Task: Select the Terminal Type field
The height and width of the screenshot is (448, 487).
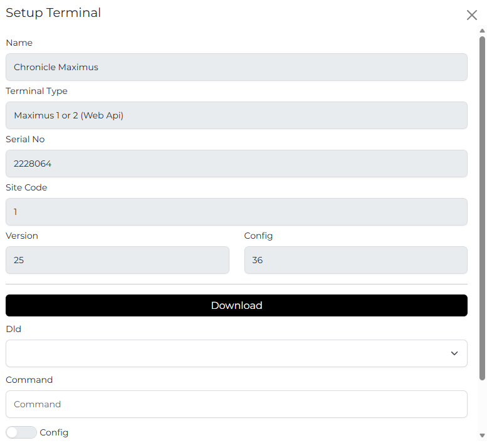Action: (236, 115)
